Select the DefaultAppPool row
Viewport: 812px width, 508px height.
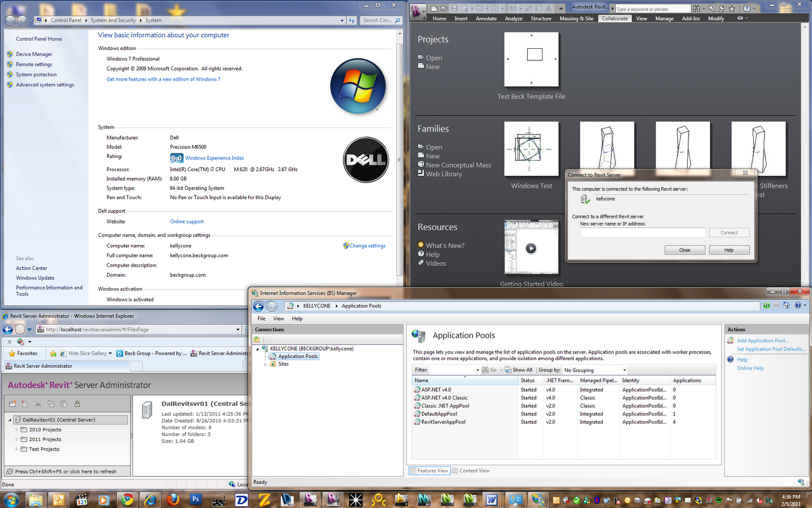pos(564,414)
